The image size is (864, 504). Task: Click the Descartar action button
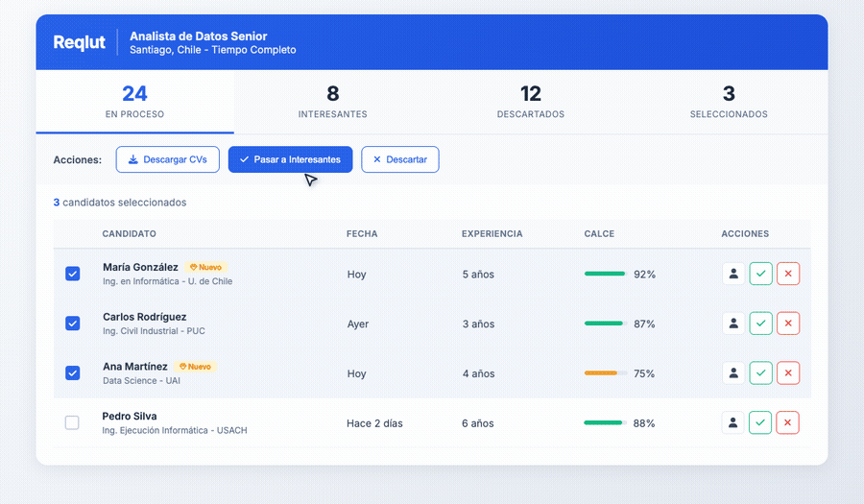pos(399,159)
